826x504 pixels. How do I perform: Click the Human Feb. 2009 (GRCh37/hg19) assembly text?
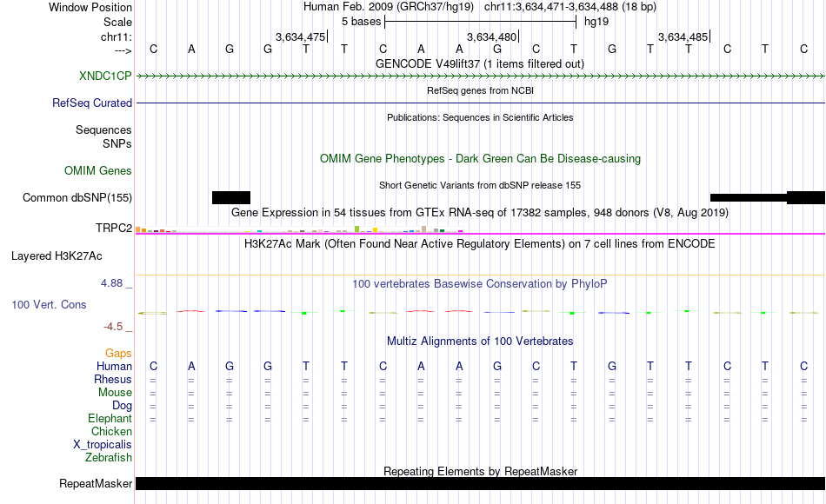[x=389, y=7]
